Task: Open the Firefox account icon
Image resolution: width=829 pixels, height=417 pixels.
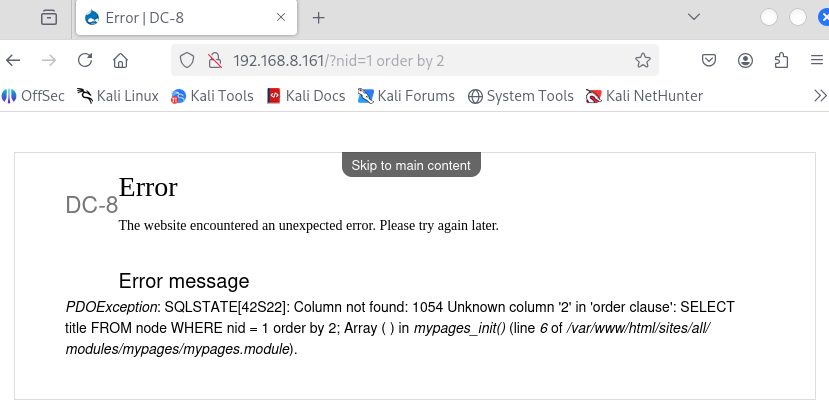Action: pos(746,61)
